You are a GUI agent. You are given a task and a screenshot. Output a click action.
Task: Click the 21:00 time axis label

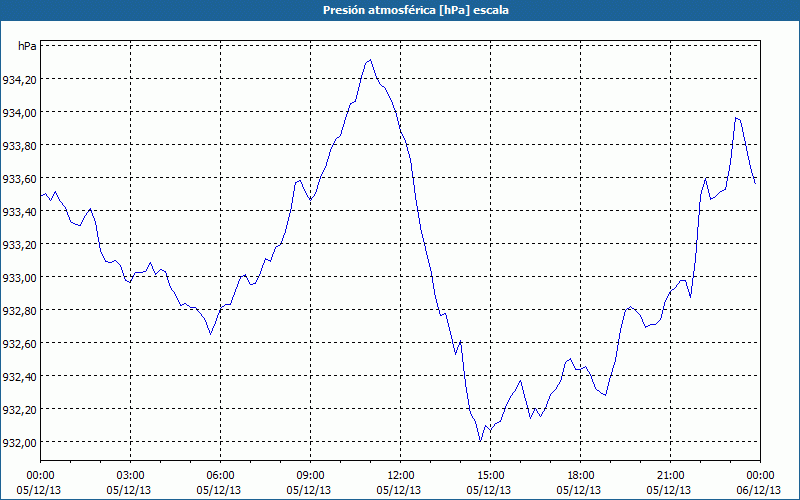[x=670, y=476]
